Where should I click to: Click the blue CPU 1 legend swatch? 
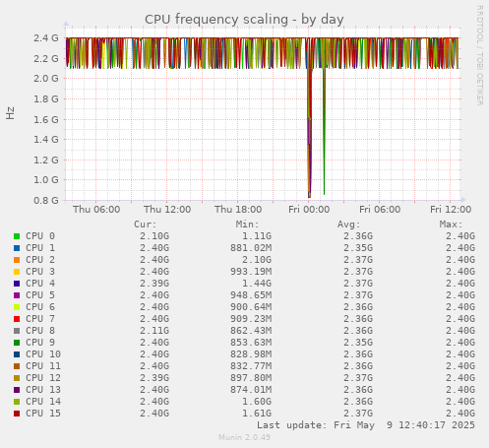click(17, 248)
